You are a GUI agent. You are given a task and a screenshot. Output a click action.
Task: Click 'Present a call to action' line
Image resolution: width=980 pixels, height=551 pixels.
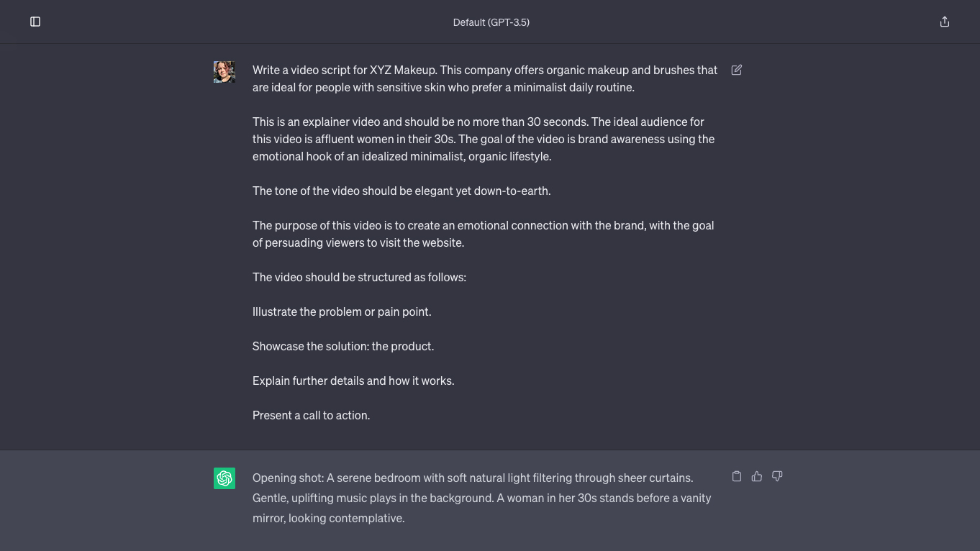pyautogui.click(x=311, y=415)
